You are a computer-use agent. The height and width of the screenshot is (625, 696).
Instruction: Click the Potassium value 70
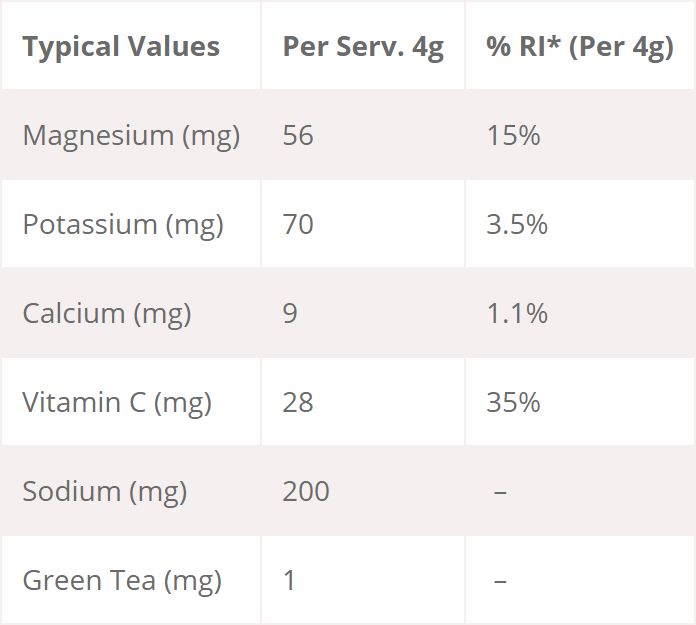298,225
